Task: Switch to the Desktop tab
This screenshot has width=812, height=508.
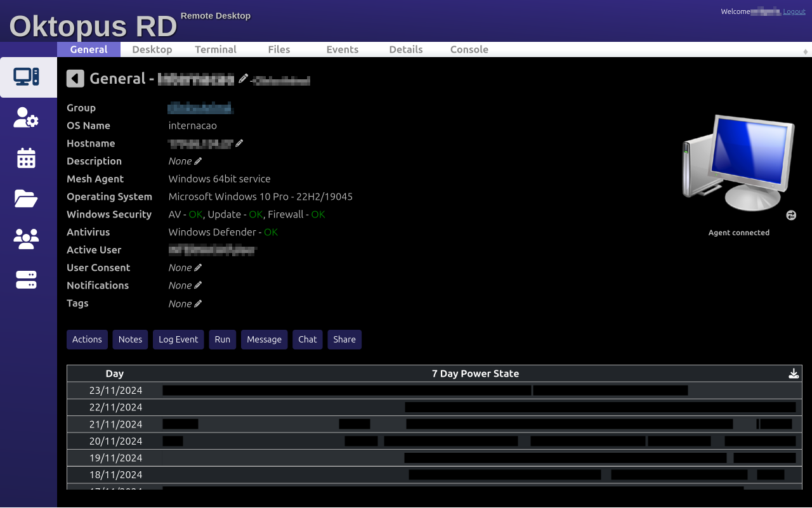Action: pos(152,49)
